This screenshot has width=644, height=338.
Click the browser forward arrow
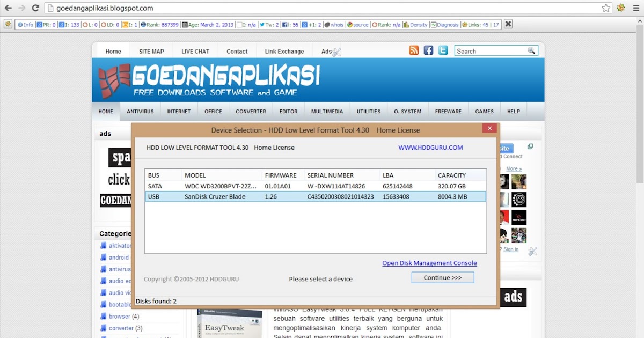coord(21,8)
